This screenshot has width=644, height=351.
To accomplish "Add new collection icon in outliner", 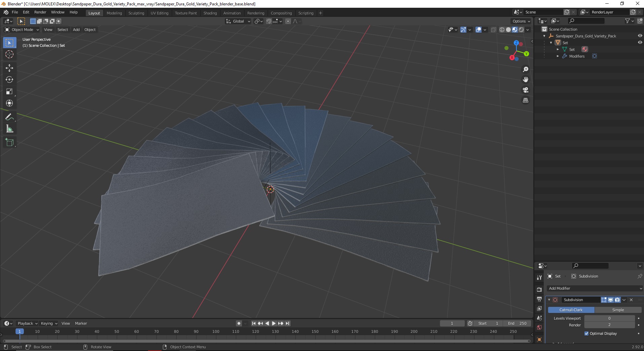I will [640, 21].
